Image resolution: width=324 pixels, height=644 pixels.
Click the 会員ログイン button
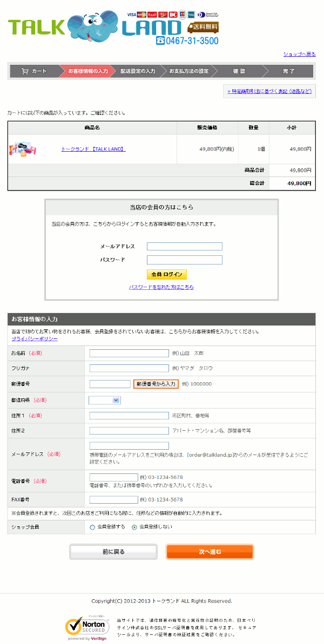point(167,274)
